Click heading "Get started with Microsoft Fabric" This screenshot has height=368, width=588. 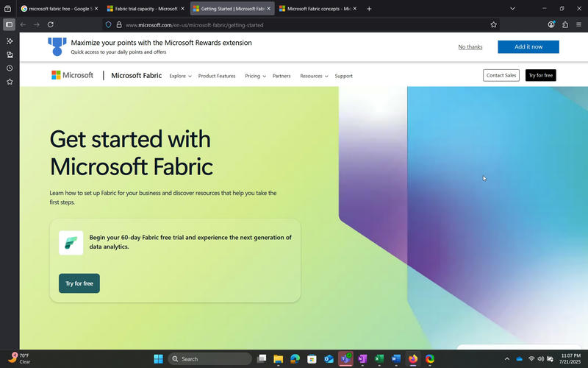click(x=132, y=152)
